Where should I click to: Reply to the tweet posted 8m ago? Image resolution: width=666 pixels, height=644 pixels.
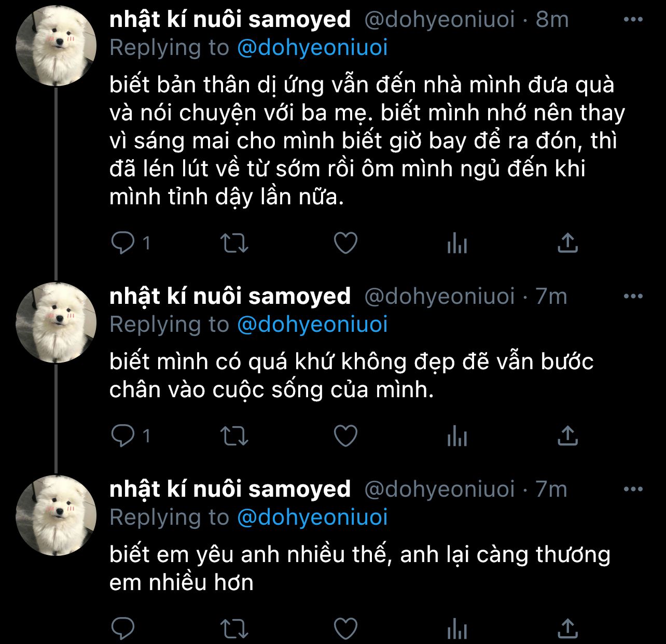[x=123, y=243]
